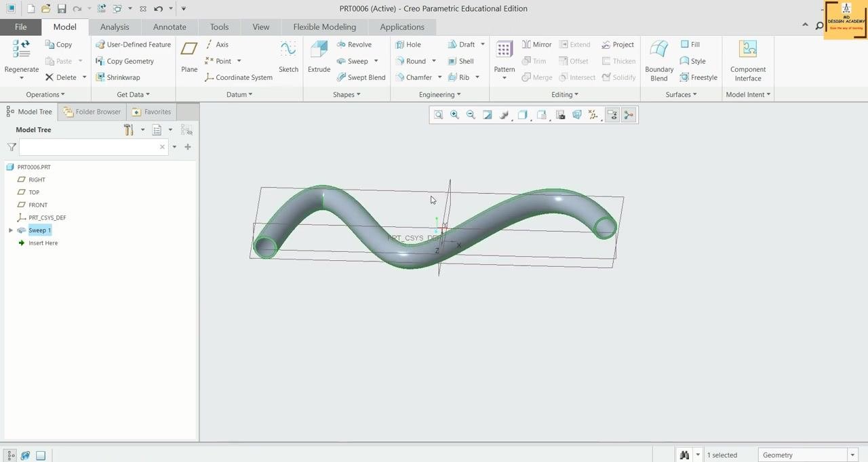Click Zoom In in the graphics toolbar

[x=455, y=115]
